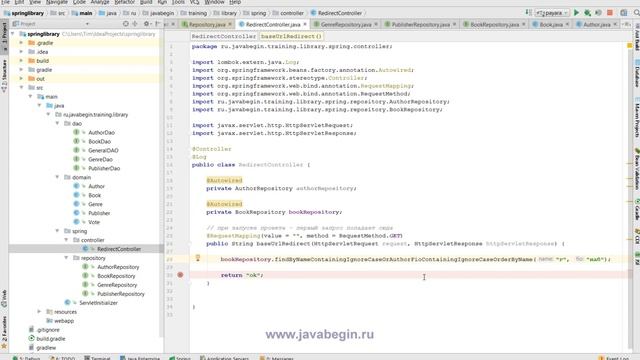Viewport: 640px width, 360px height.
Task: Click the BookDao interface icon in tree
Action: (x=76, y=141)
